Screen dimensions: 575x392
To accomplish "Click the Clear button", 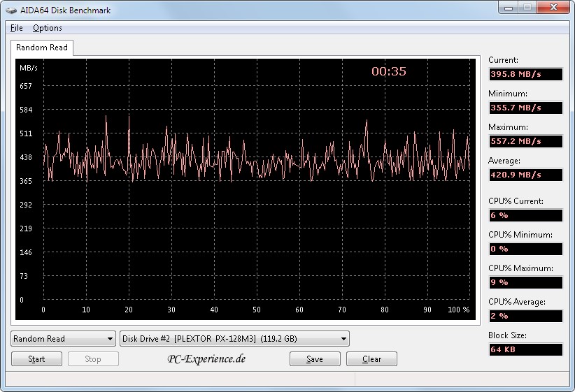I will point(371,359).
